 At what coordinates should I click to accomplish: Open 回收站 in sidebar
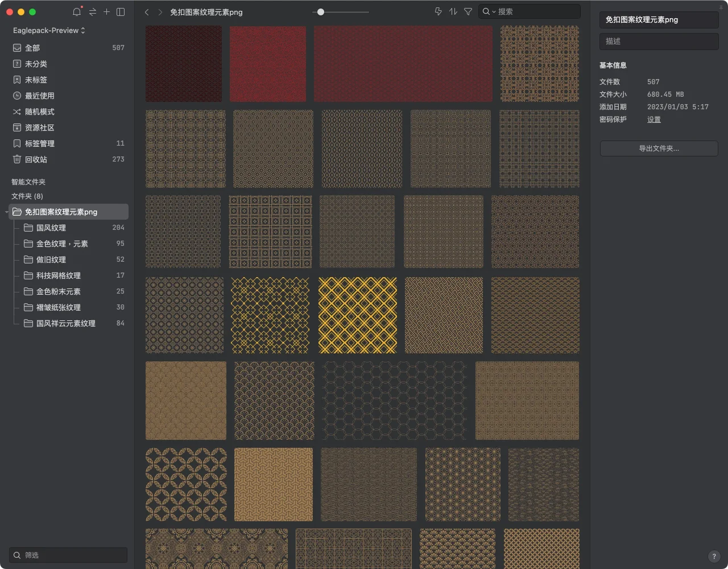[36, 160]
